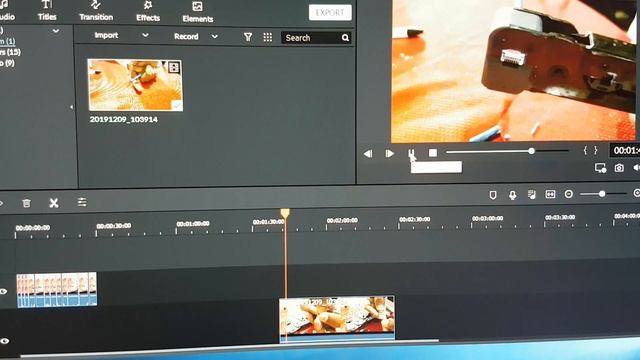Screen dimensions: 640x360
Task: Pause the preview playback
Action: (x=411, y=153)
